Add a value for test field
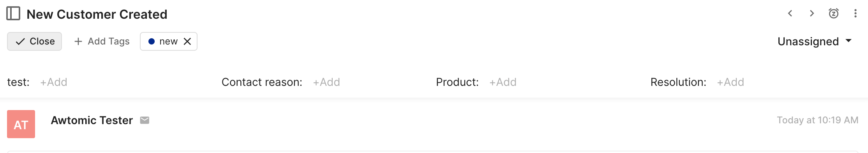Image resolution: width=868 pixels, height=153 pixels. [54, 82]
